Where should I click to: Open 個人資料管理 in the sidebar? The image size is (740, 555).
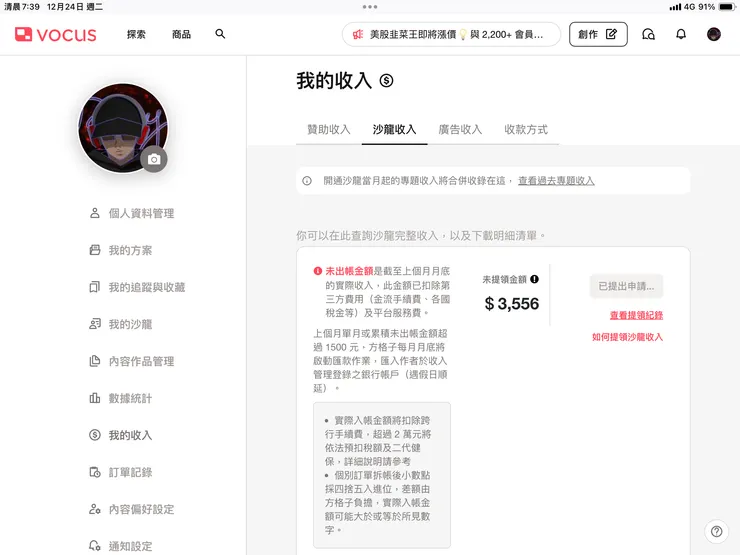pos(132,213)
